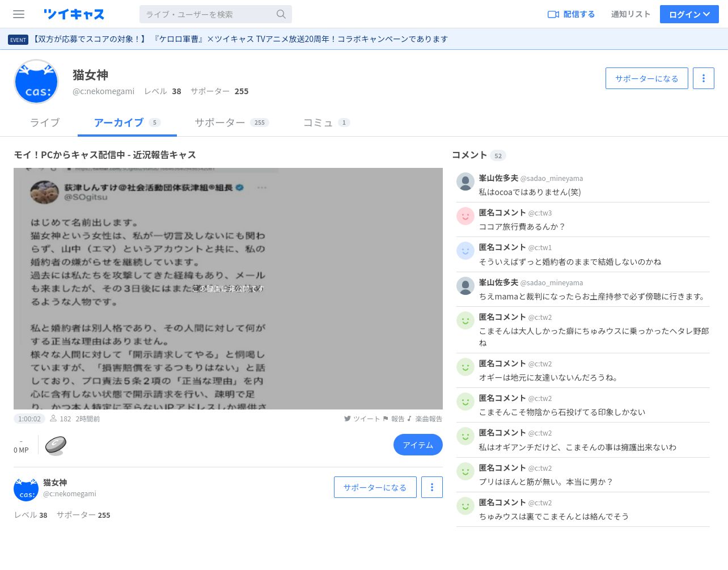This screenshot has height=570, width=728.
Task: Open anonymous avatar for ちゅみウス裏で comment
Action: point(465,506)
